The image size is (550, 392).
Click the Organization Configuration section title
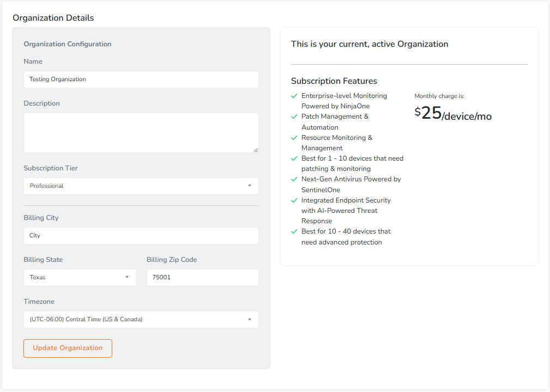[68, 44]
